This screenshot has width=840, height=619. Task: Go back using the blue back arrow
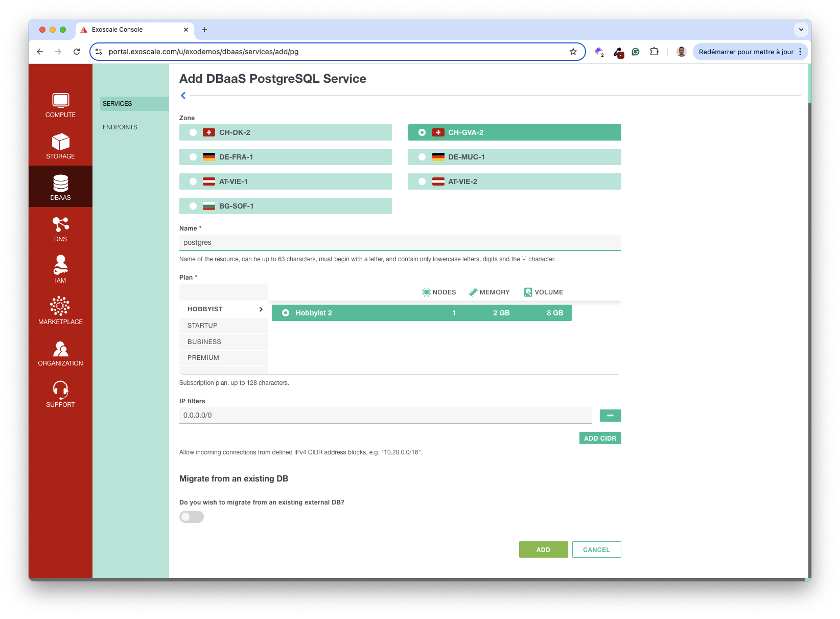(183, 95)
